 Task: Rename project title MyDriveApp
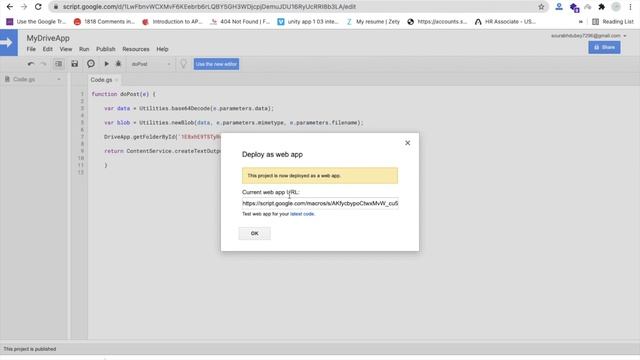pyautogui.click(x=48, y=38)
